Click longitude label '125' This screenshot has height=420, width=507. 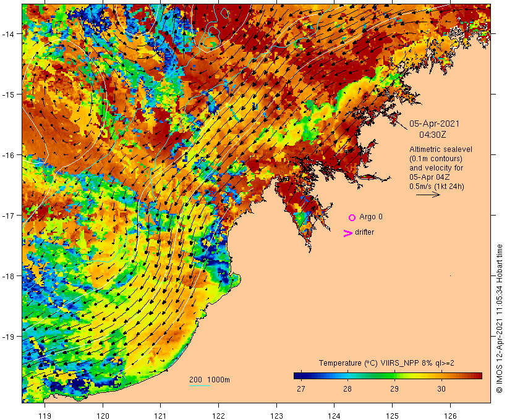pyautogui.click(x=393, y=416)
